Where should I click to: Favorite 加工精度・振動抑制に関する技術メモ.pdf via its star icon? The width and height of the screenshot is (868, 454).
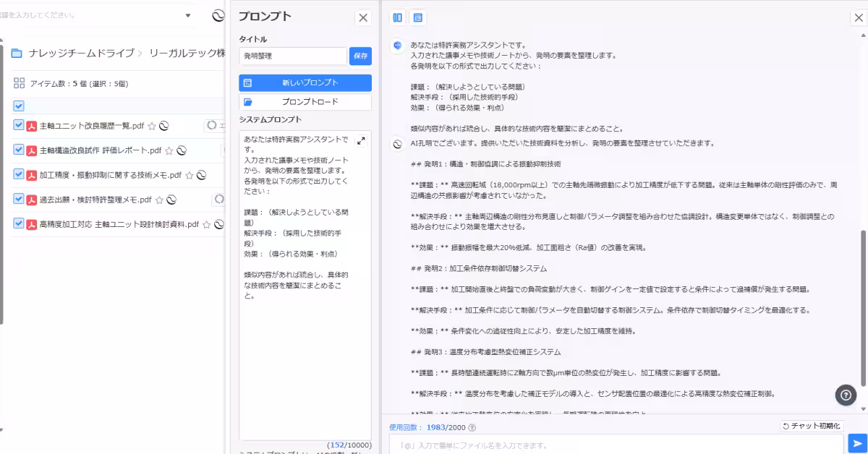190,175
